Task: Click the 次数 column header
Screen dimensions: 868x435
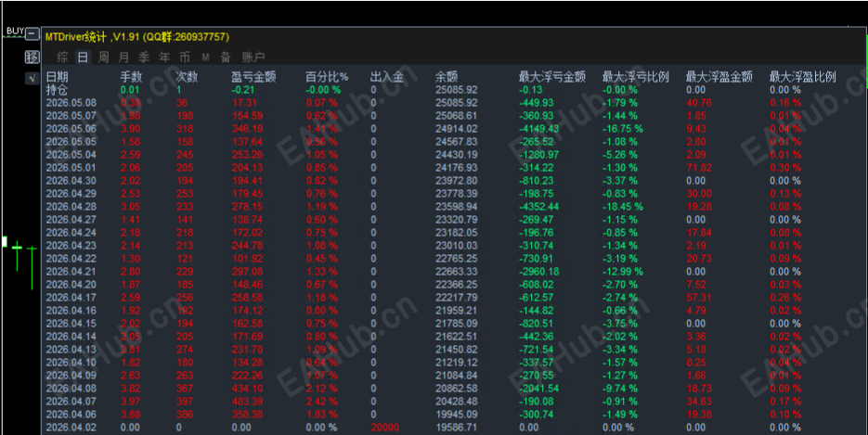Action: tap(188, 77)
